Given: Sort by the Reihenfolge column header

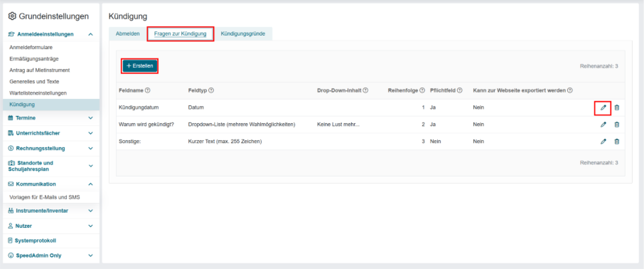Looking at the screenshot, I should click(403, 90).
